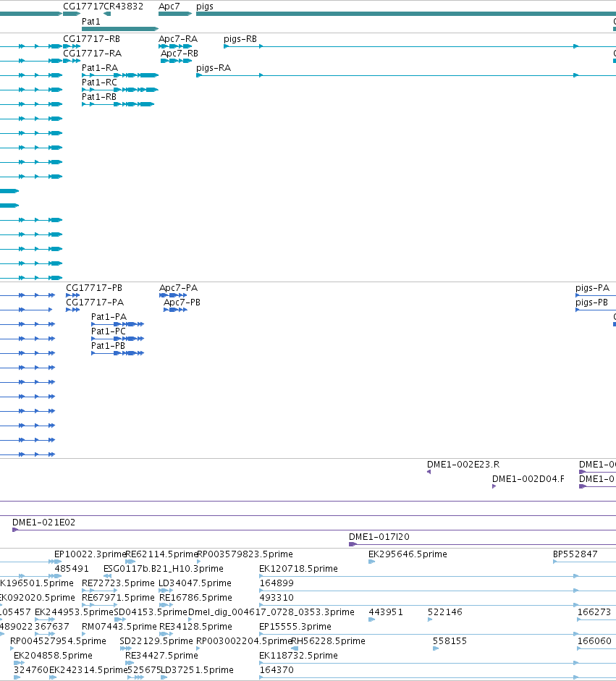The width and height of the screenshot is (616, 681).
Task: Select the Apc7 gene bar
Action: coord(175,14)
